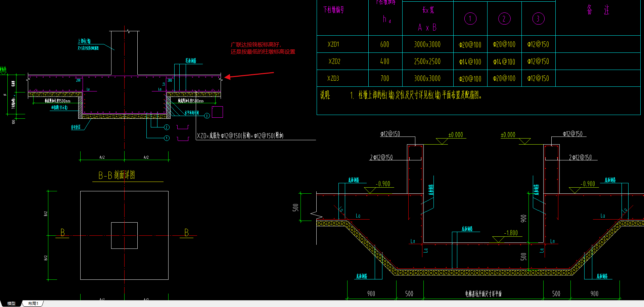Click the left -0.900 elevation mark

(x=383, y=184)
